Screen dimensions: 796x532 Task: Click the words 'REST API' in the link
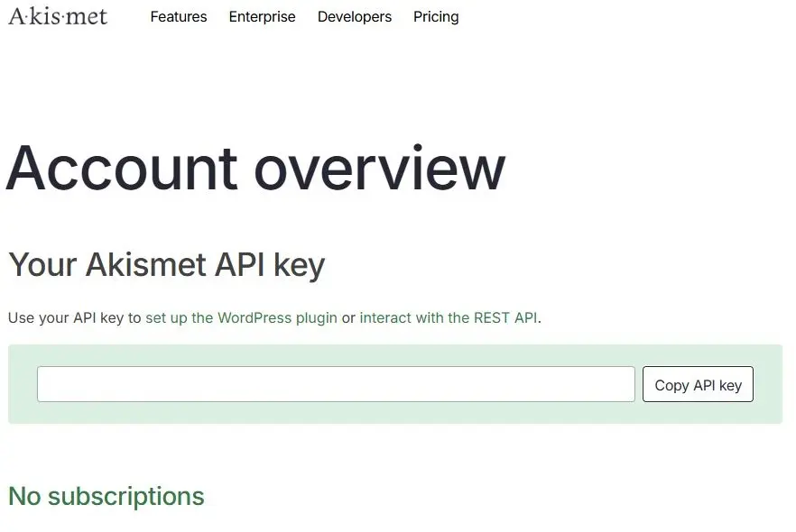505,317
